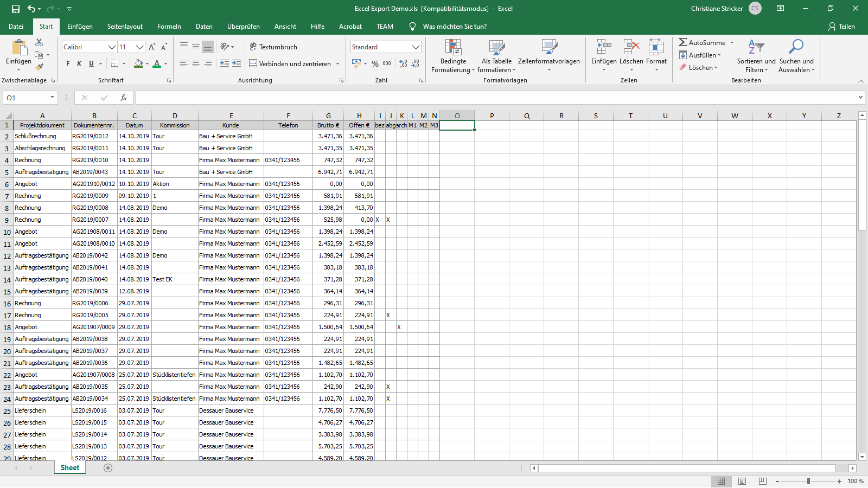Click Was möchten Sie tun search box

point(455,27)
